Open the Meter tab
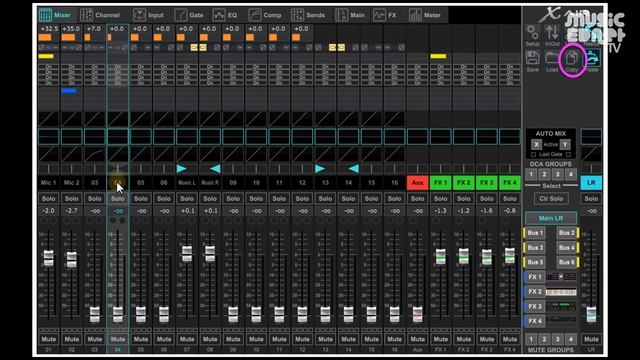 click(x=425, y=15)
